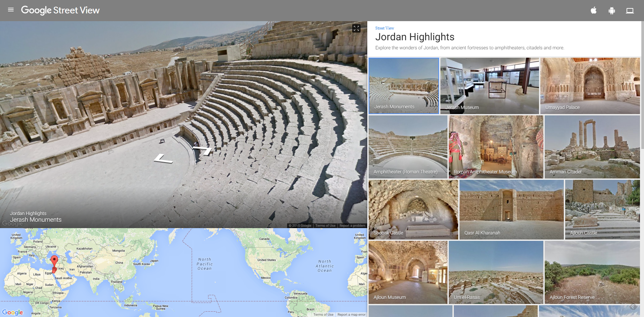Open Amphitheater (Roman Theatre) thumbnail

[408, 147]
